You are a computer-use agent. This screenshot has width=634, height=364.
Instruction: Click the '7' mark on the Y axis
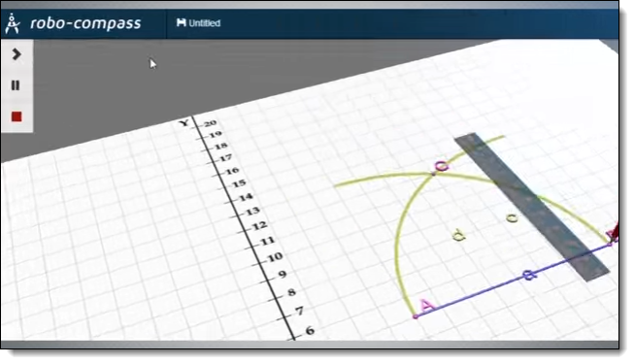click(x=299, y=311)
